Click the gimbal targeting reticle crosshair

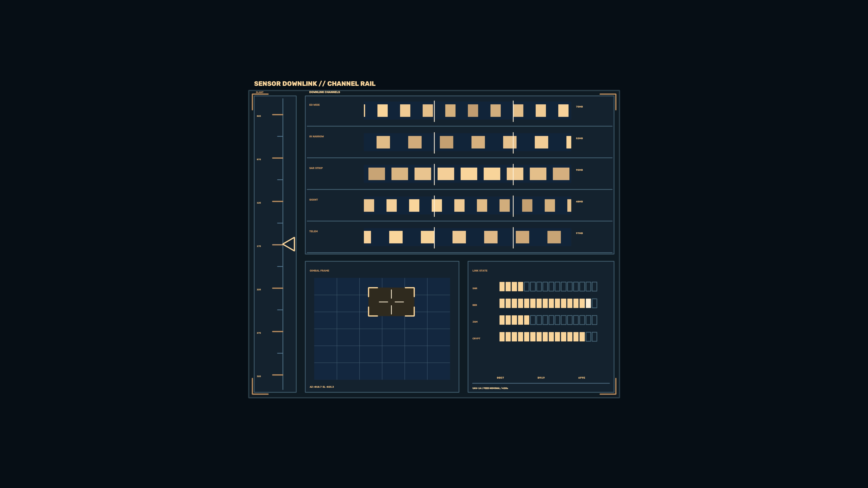tap(391, 302)
